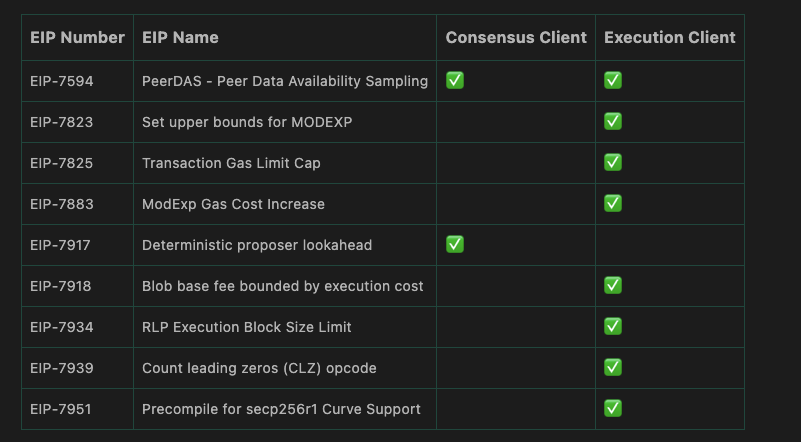Click the checkmark in the EIP-7934 row
The image size is (801, 442).
click(613, 326)
